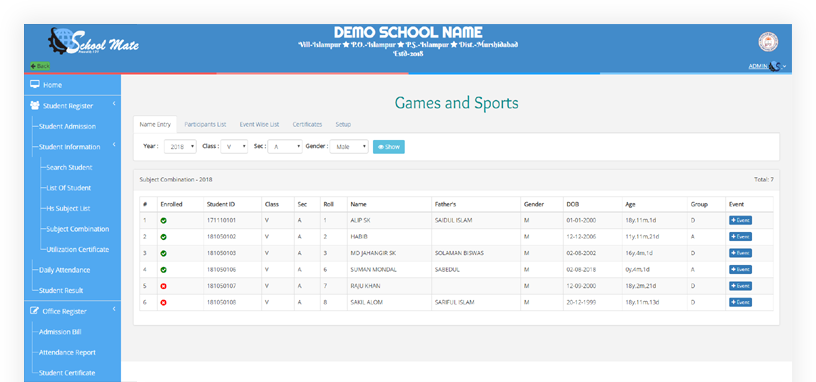Open the Home monitor icon in sidebar
The height and width of the screenshot is (382, 816).
[35, 84]
